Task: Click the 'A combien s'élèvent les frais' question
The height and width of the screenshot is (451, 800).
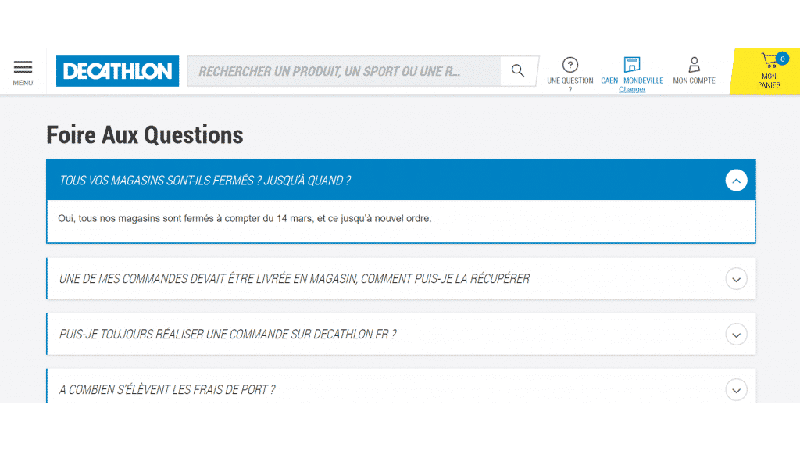Action: point(167,389)
